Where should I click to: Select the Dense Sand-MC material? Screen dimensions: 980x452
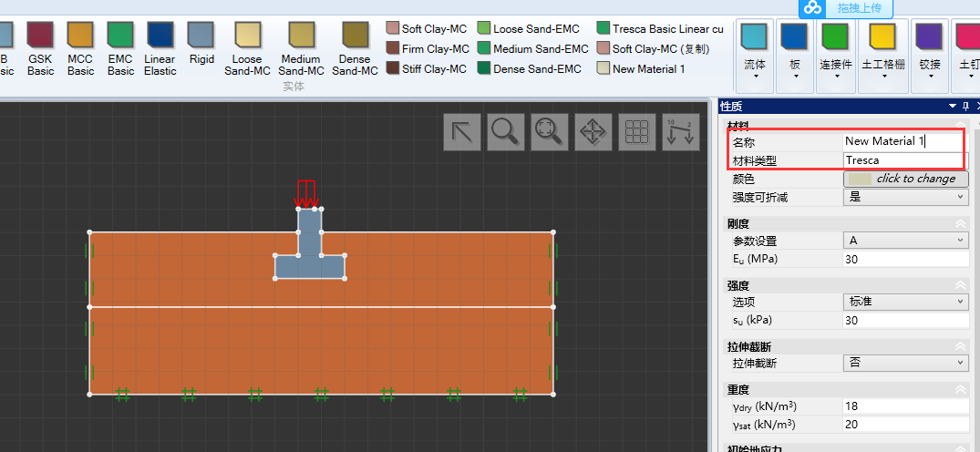[355, 49]
